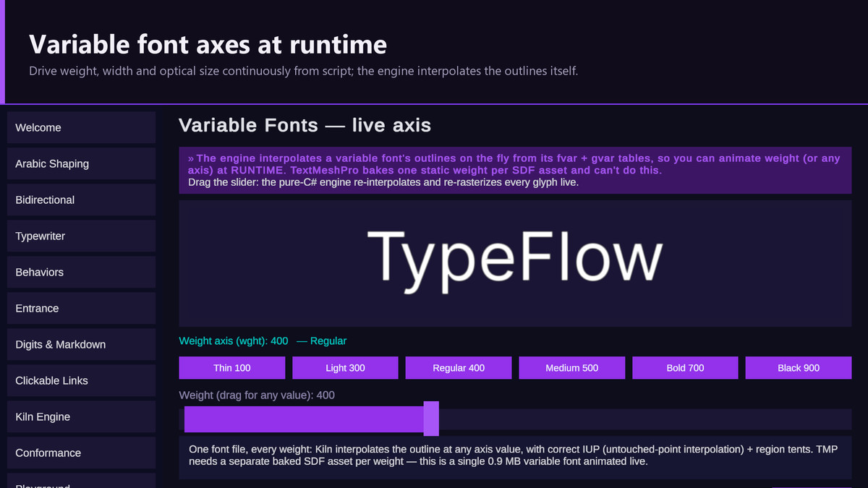Open the Welcome sidebar item
Viewport: 868px width, 488px height.
click(81, 127)
